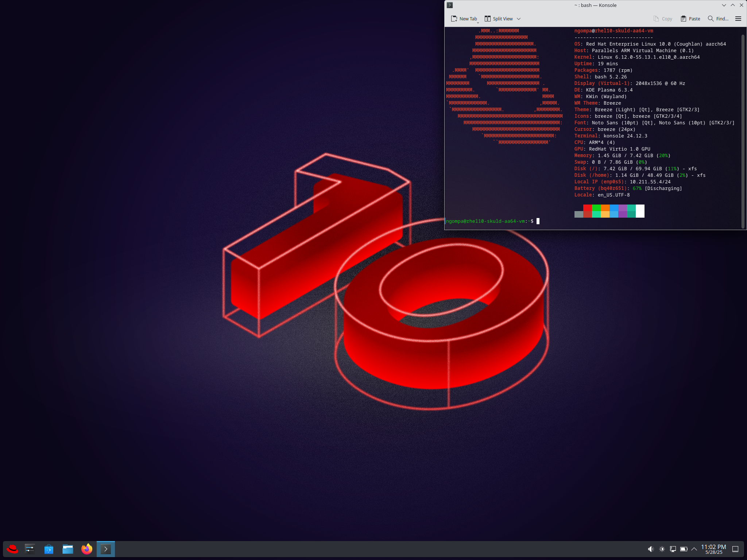Click the Konsole title bar text
The width and height of the screenshot is (747, 560).
tap(595, 5)
